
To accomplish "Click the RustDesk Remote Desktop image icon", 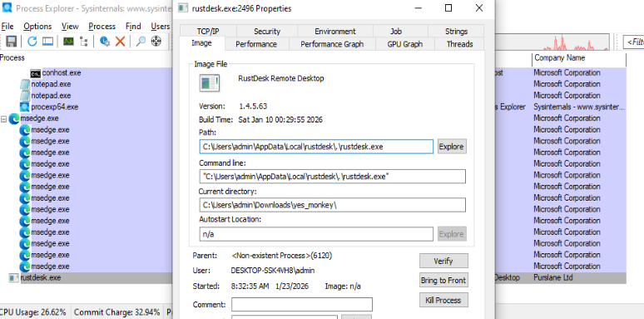I will coord(210,82).
